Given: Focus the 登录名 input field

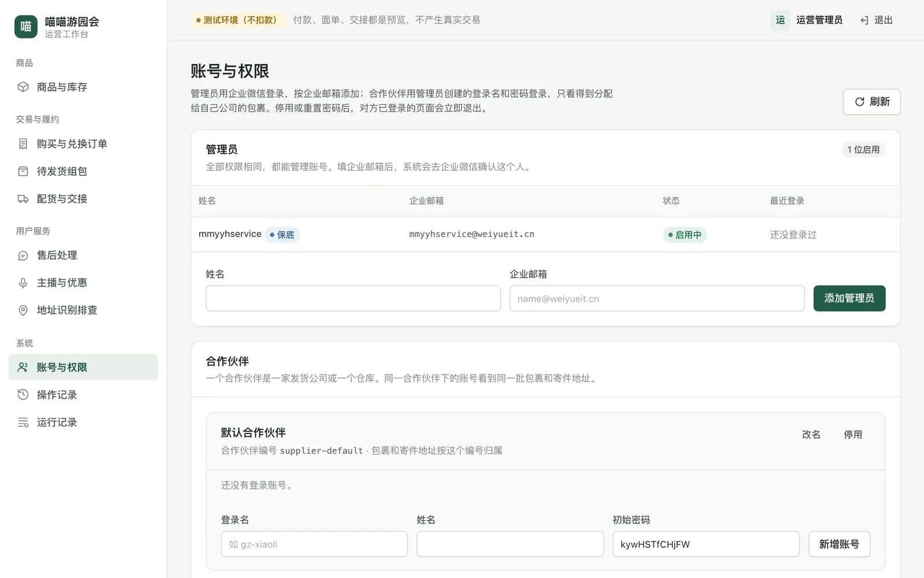Looking at the screenshot, I should (x=314, y=544).
